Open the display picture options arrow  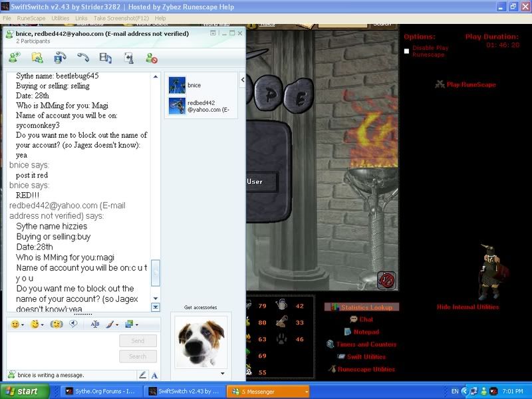click(223, 374)
